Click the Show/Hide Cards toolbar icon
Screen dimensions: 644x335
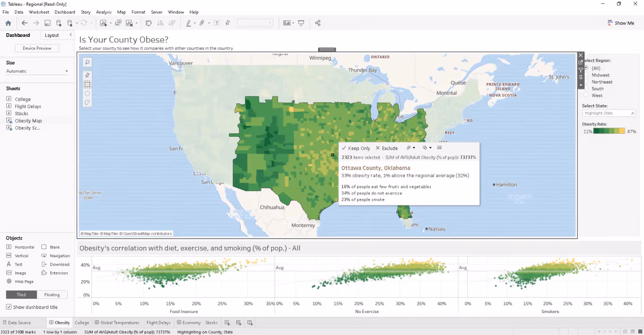286,23
